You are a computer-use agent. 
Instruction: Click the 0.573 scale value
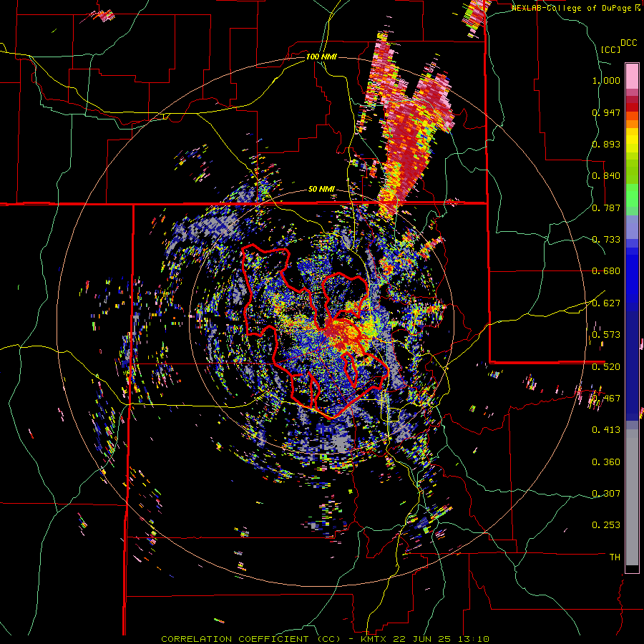coord(606,335)
